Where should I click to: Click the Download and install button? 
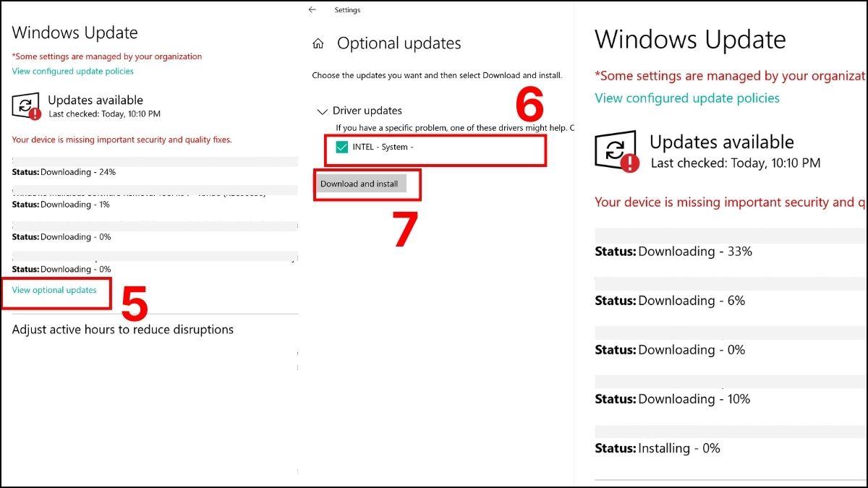pyautogui.click(x=359, y=184)
